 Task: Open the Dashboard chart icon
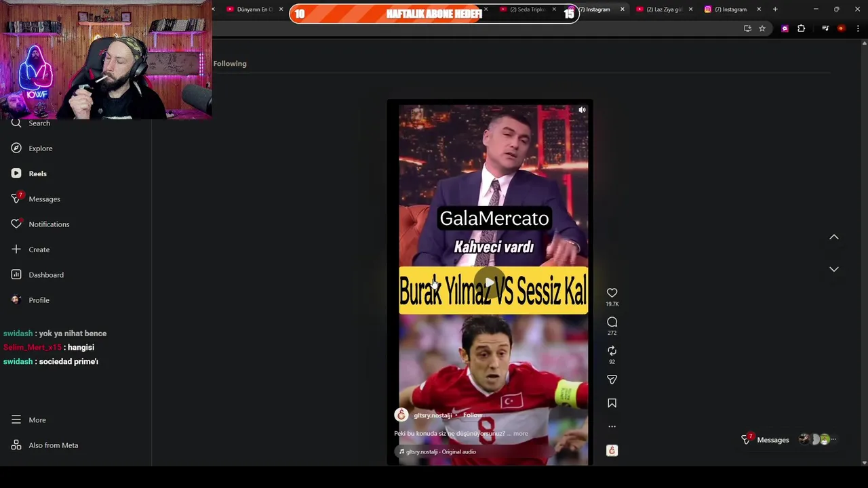click(x=16, y=274)
